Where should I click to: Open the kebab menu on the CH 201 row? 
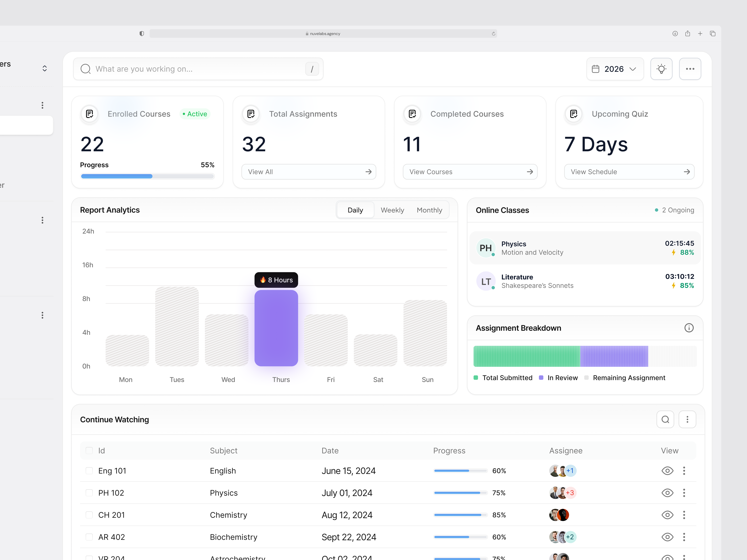pyautogui.click(x=684, y=515)
